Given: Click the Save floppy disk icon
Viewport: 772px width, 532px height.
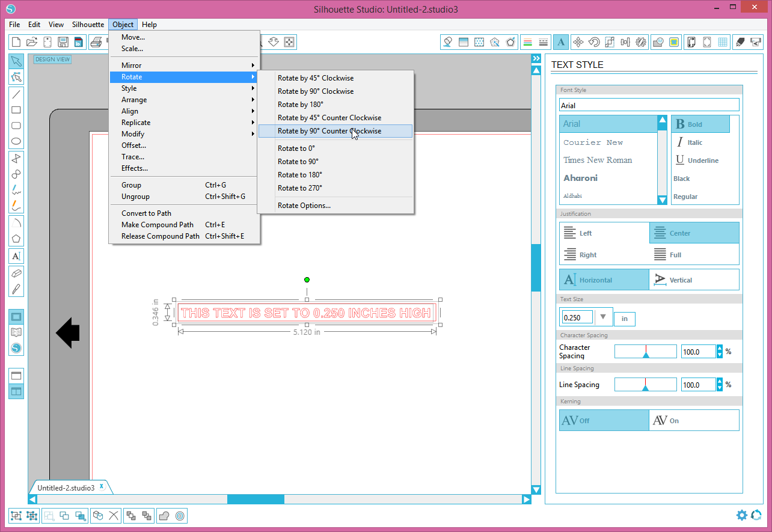Looking at the screenshot, I should click(x=63, y=42).
